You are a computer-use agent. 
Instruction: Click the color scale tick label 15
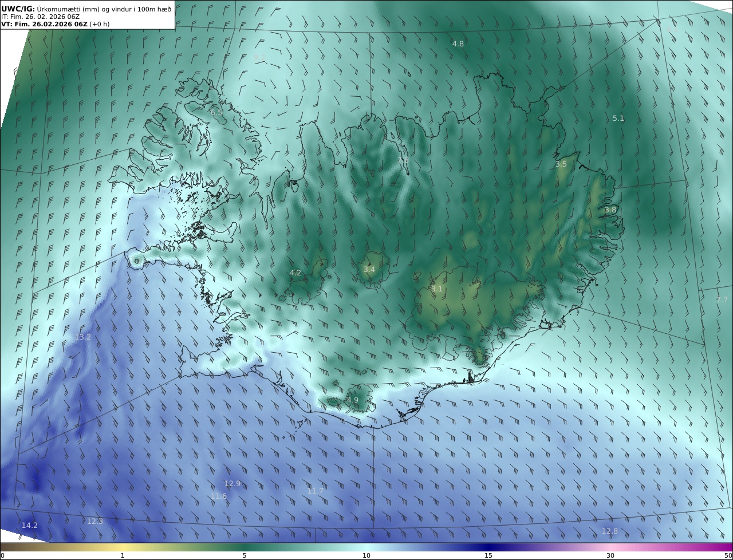(488, 555)
